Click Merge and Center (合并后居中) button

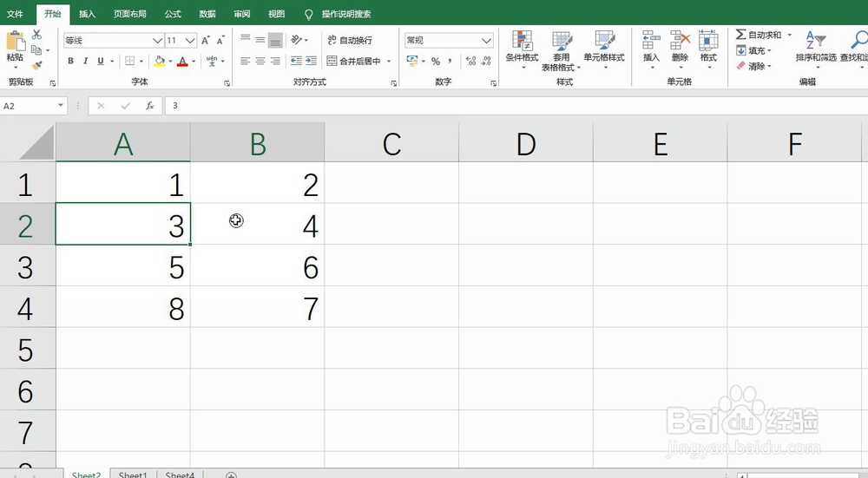tap(355, 62)
